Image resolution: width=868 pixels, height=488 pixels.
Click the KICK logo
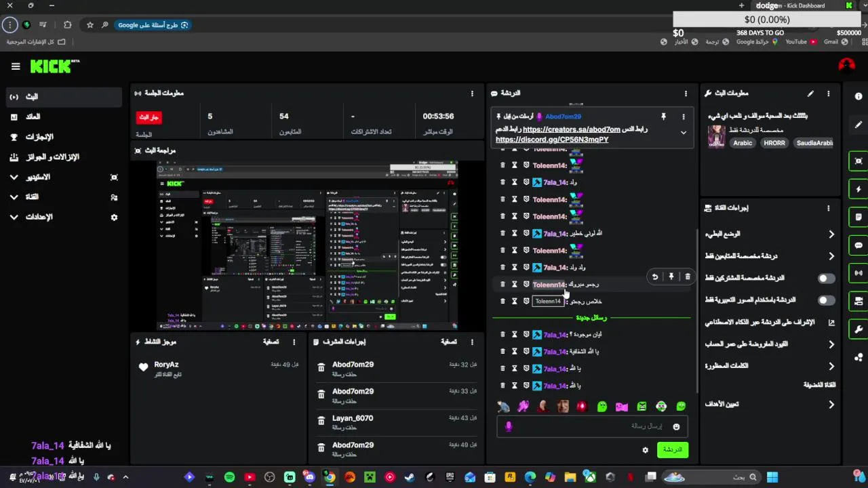coord(54,66)
